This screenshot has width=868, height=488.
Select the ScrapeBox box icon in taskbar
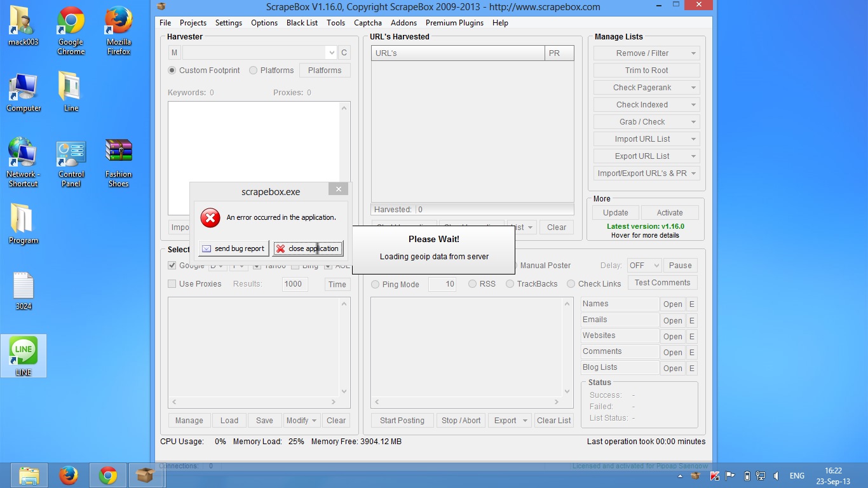pos(146,475)
